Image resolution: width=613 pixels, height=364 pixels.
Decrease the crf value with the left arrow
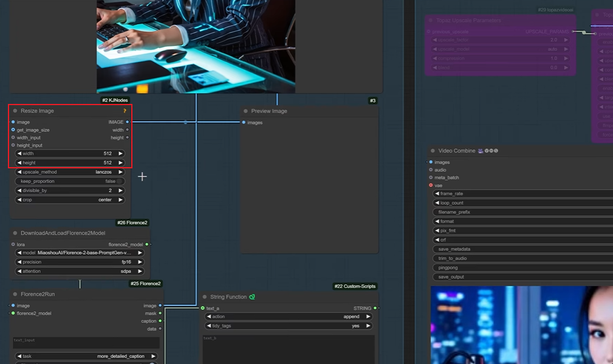437,239
